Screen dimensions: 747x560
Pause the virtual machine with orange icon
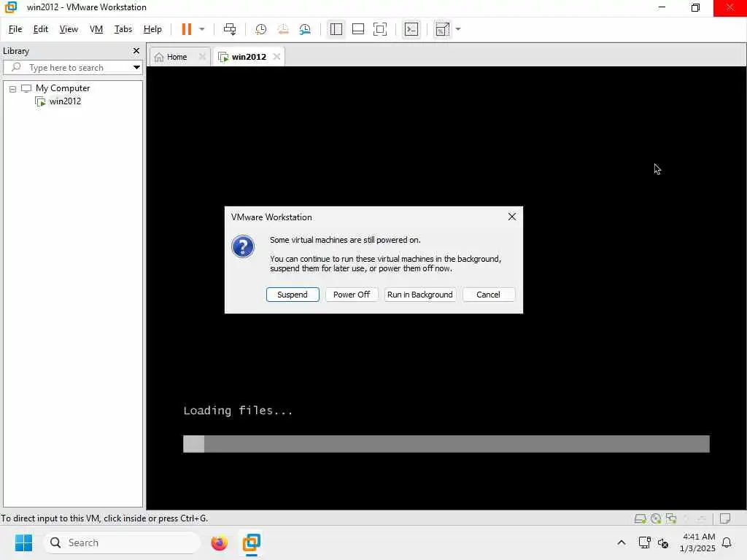[186, 29]
